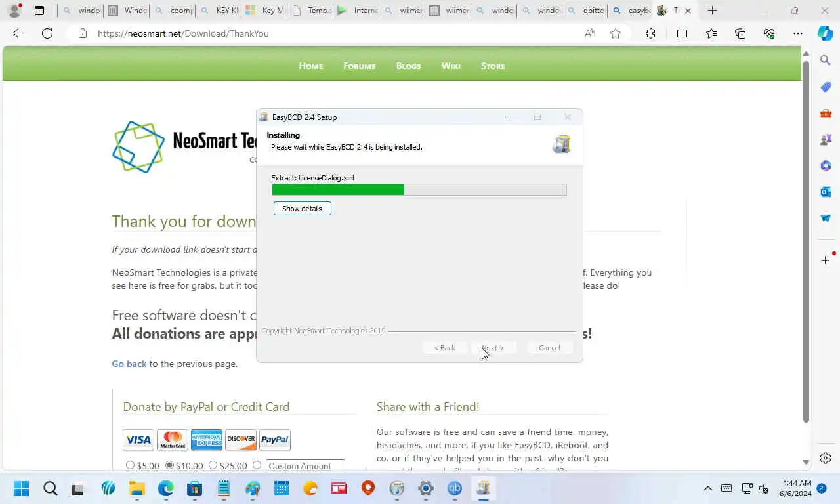Open qBittorrent from taskbar
Viewport: 840px width, 504px height.
(455, 488)
